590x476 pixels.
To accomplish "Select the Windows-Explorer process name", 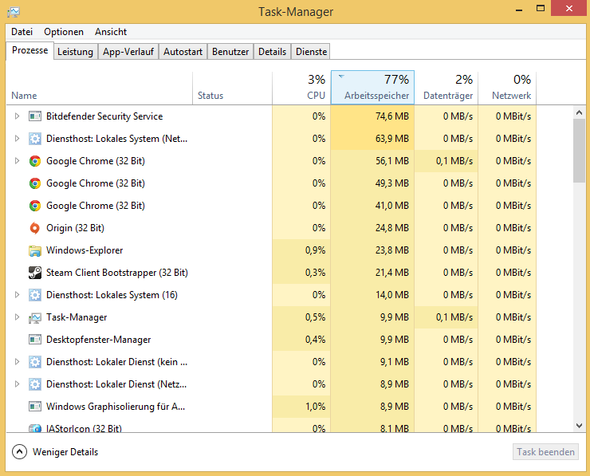I will 84,250.
